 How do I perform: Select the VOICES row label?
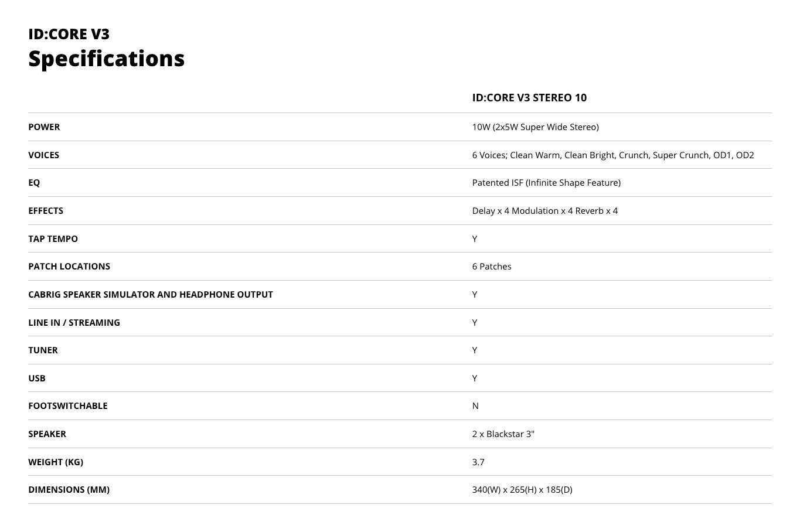click(43, 155)
